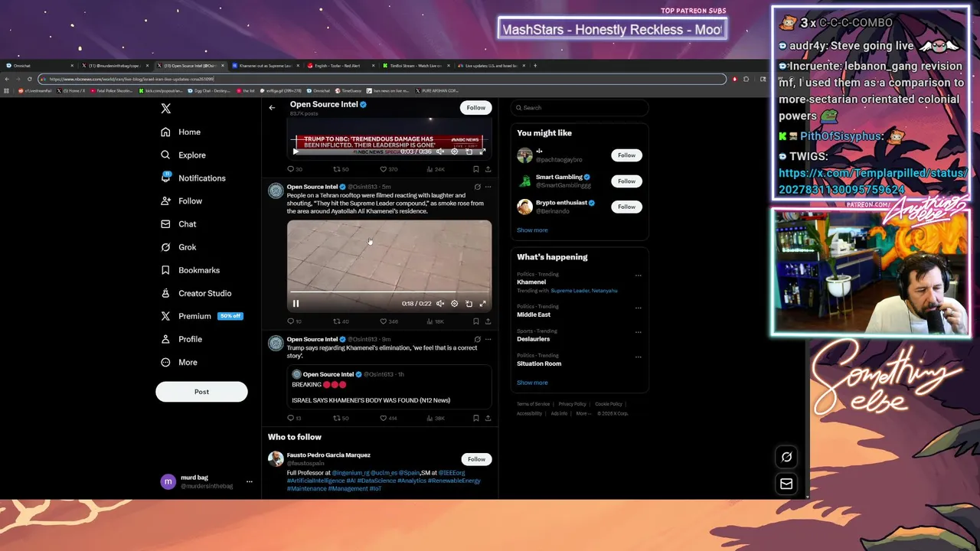Pause the Tehran rooftop video
The height and width of the screenshot is (551, 980).
[x=296, y=304]
